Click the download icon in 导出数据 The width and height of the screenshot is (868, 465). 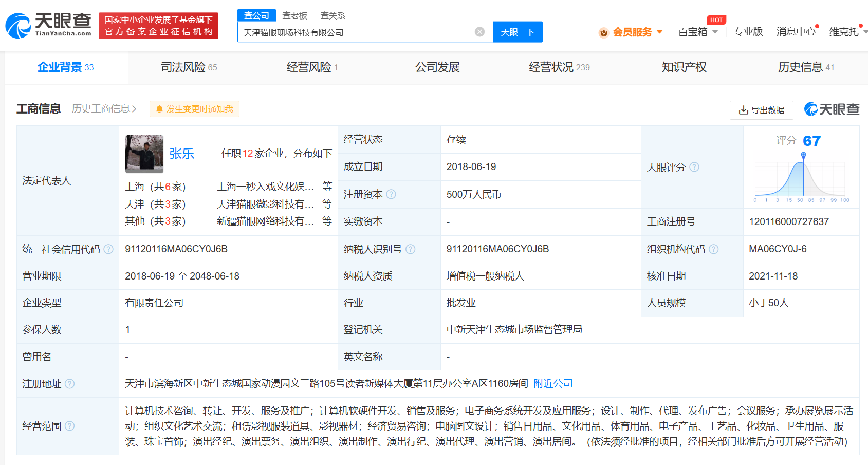(x=743, y=110)
